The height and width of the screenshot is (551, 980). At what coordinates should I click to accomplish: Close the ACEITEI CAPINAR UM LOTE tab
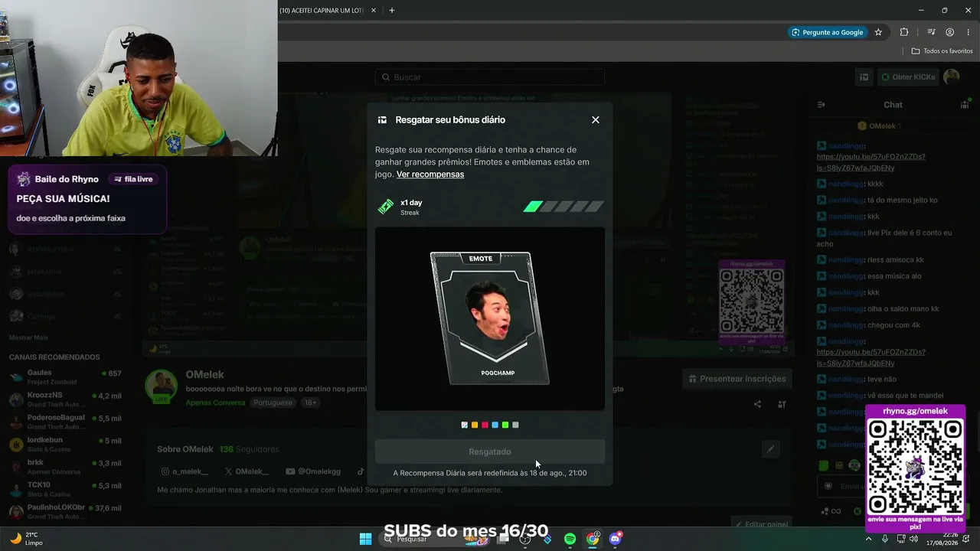tap(374, 11)
